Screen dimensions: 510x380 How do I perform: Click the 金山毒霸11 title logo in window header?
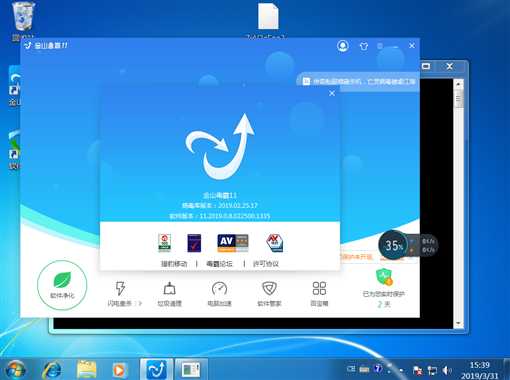(46, 45)
